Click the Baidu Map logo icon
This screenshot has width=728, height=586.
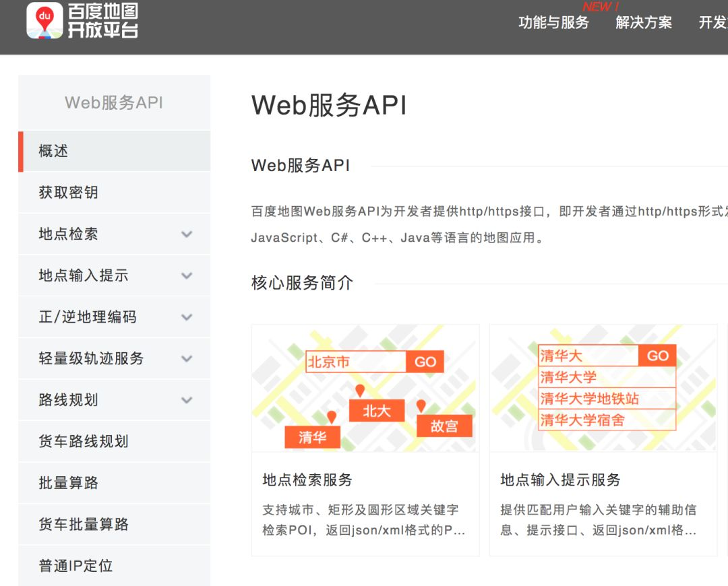[44, 20]
